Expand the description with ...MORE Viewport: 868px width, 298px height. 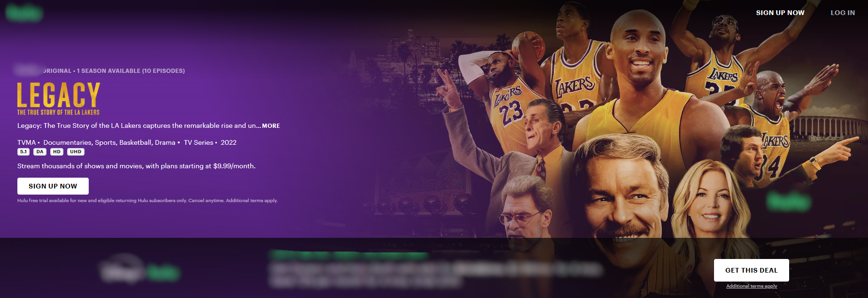(270, 126)
